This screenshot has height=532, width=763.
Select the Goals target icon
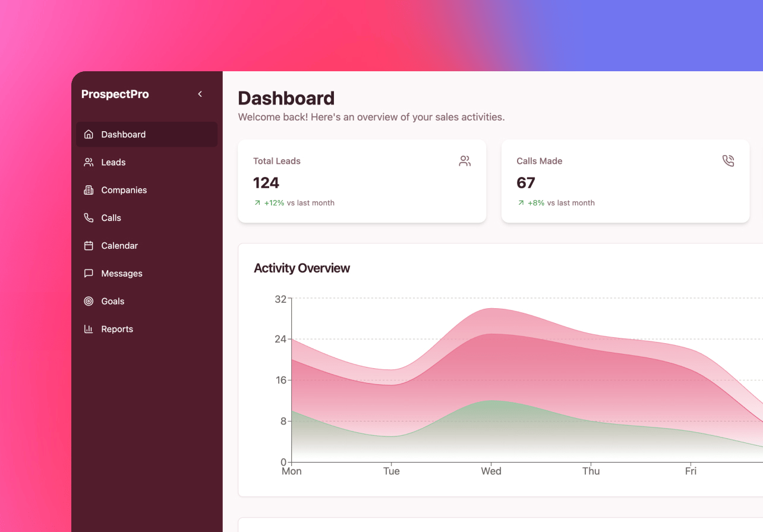click(x=88, y=301)
